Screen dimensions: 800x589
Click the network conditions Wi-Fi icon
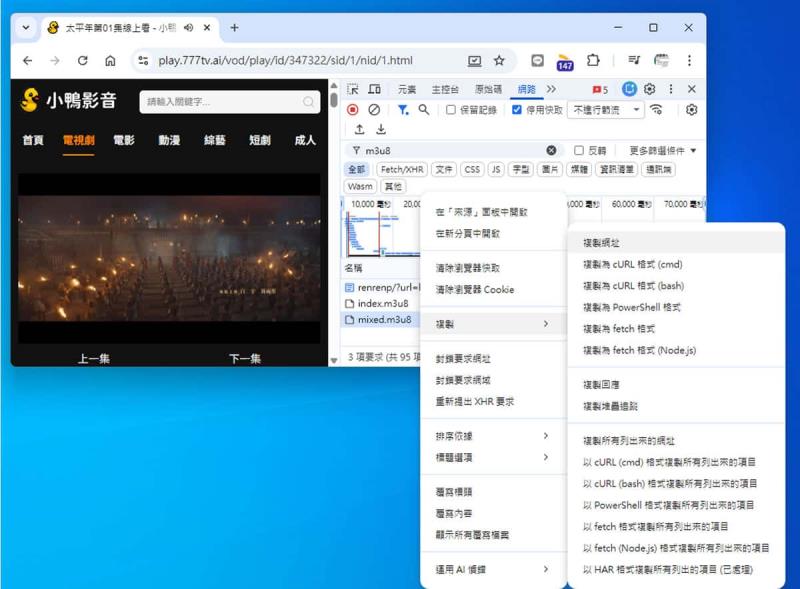(x=657, y=109)
